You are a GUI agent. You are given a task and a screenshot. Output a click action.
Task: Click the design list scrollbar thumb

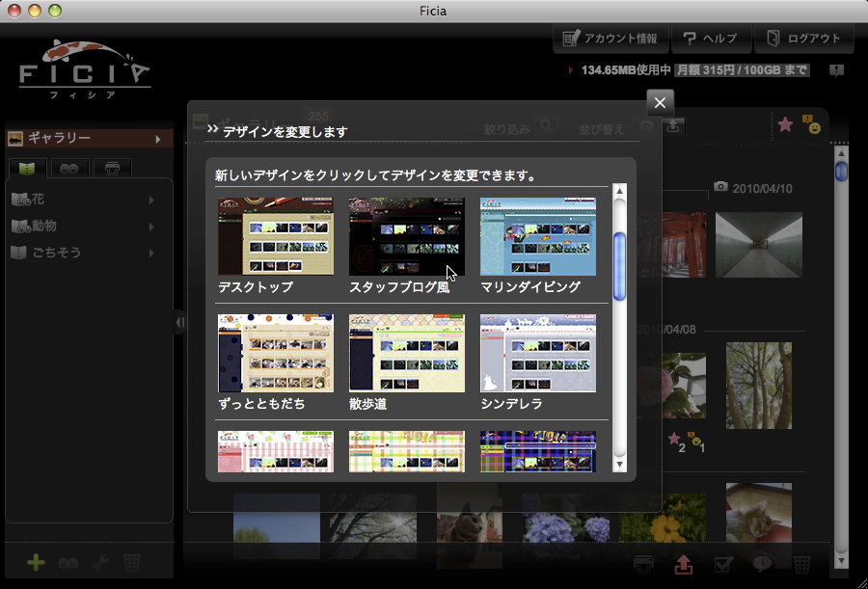tap(619, 267)
